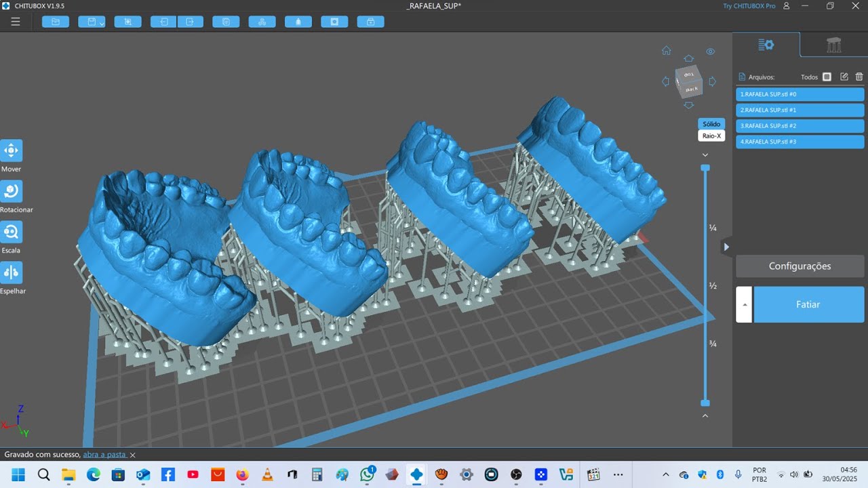Show hidden system tray icons
The image size is (868, 488).
pos(665,474)
